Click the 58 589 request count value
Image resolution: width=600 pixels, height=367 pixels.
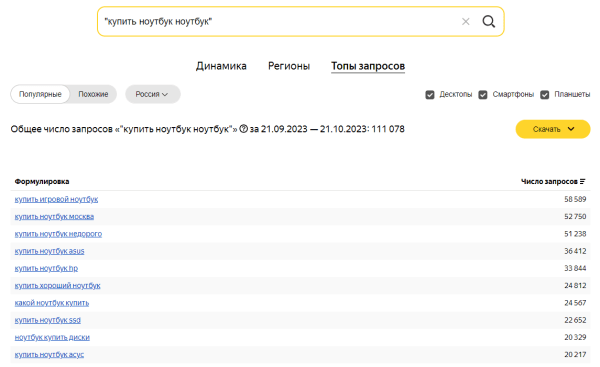tap(575, 199)
